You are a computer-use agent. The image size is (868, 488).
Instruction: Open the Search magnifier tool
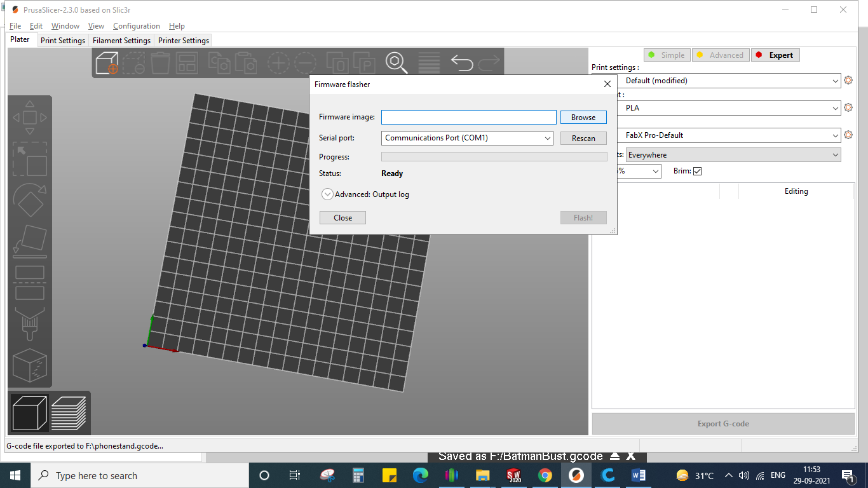point(397,63)
